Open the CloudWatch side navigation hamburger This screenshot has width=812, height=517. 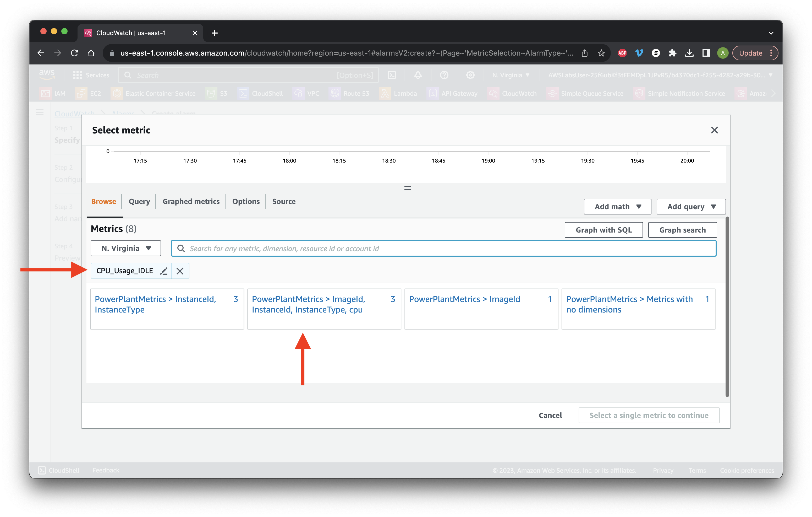tap(40, 112)
